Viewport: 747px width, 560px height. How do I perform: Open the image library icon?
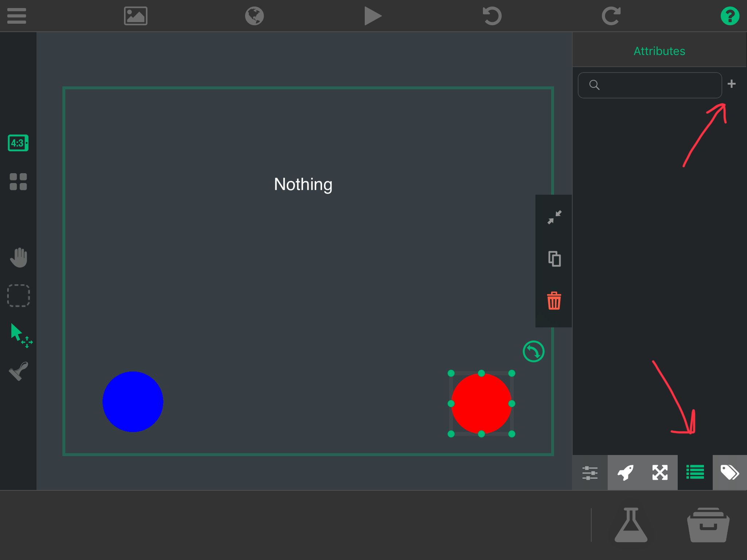click(136, 16)
